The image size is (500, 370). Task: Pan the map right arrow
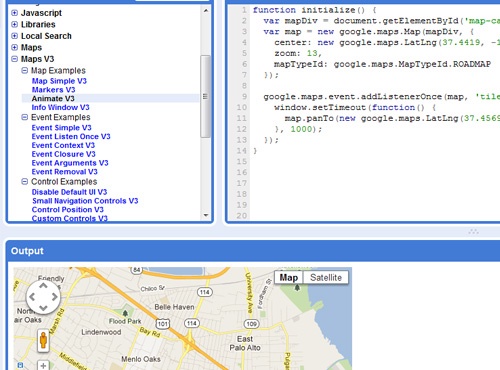[x=55, y=297]
